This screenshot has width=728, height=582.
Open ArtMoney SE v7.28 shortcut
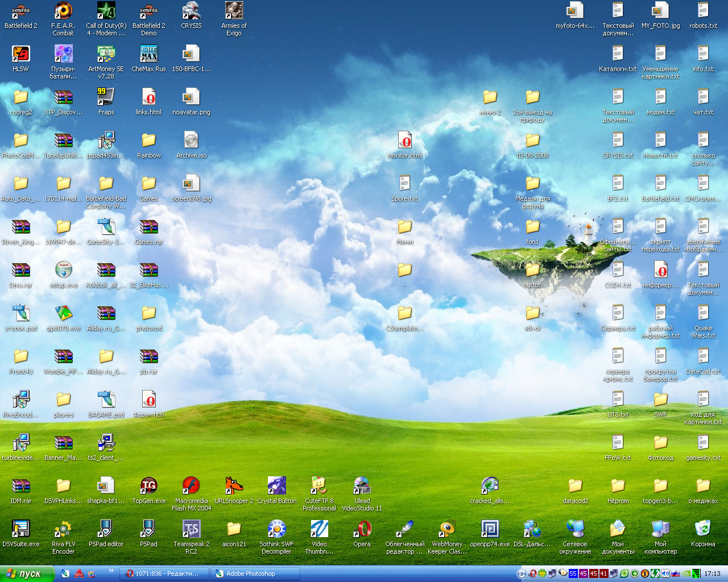[x=106, y=55]
